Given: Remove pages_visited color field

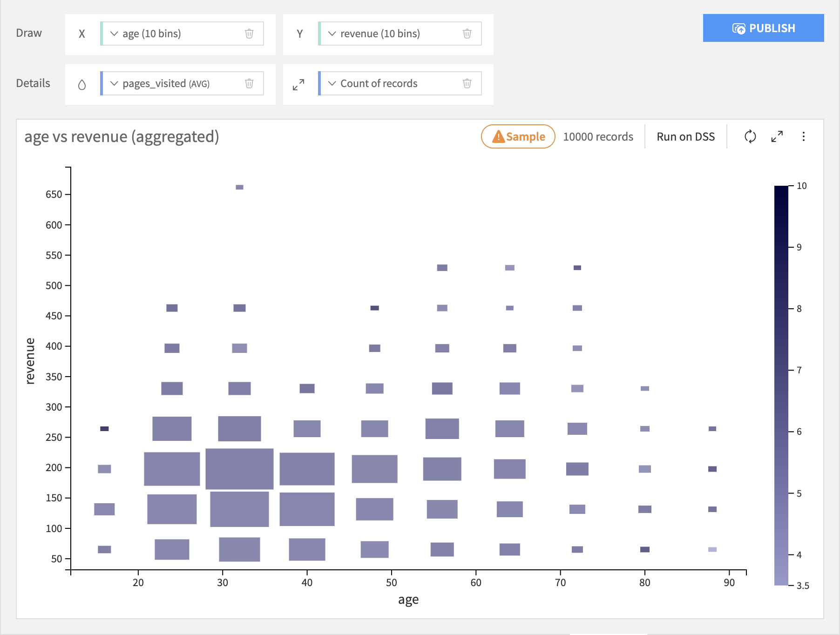Looking at the screenshot, I should tap(249, 83).
